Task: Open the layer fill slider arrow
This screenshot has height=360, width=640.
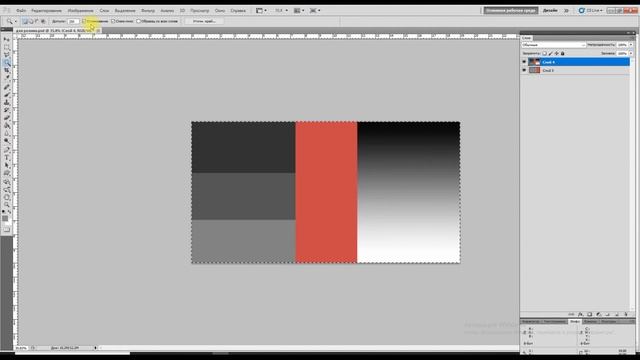Action: point(631,53)
